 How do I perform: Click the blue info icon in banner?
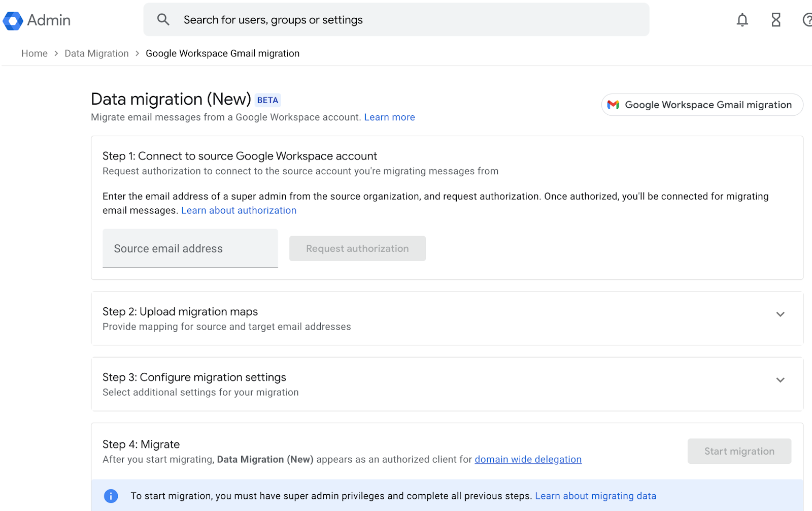(111, 496)
